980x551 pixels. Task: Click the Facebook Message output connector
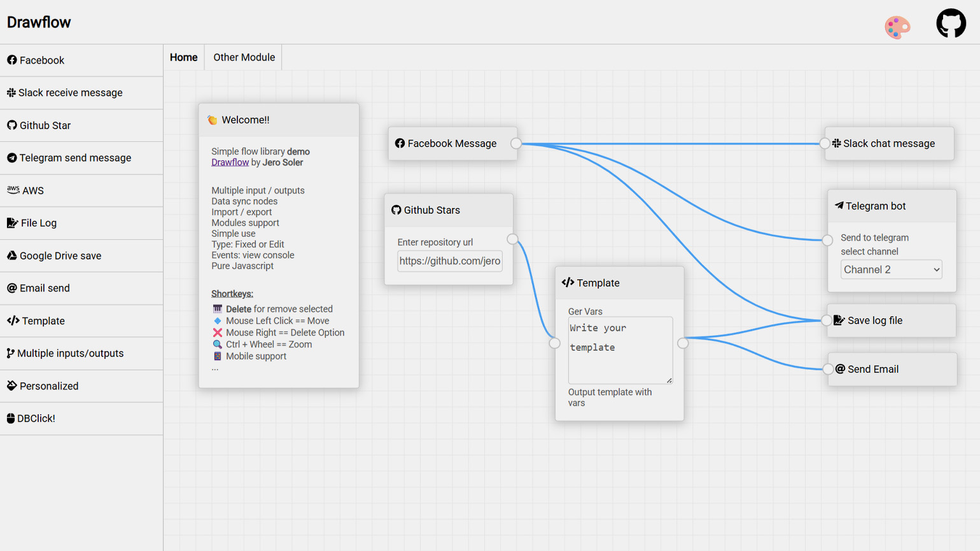coord(516,144)
